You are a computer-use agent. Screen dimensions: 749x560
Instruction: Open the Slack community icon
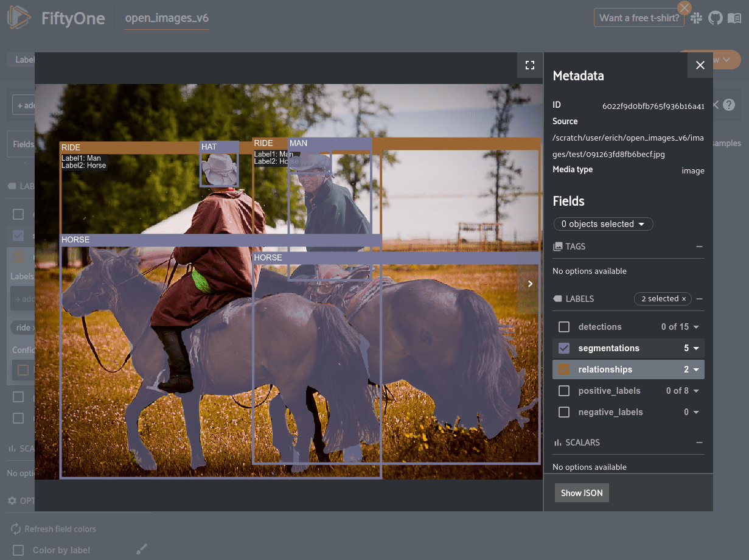[x=696, y=18]
